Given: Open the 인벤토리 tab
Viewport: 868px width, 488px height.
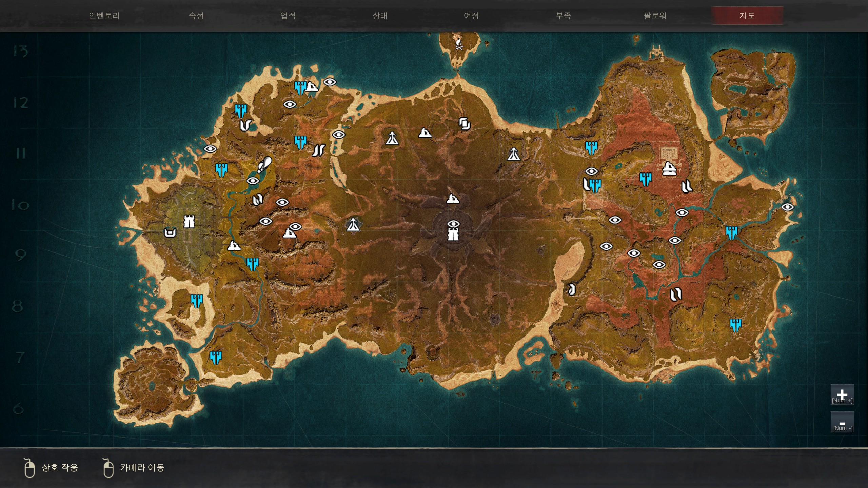Looking at the screenshot, I should (104, 16).
